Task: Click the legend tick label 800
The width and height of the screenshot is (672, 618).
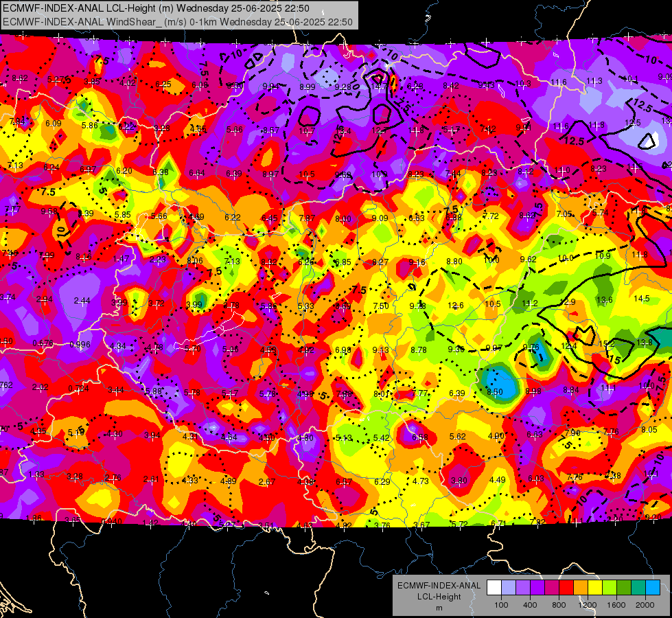Action: [559, 605]
